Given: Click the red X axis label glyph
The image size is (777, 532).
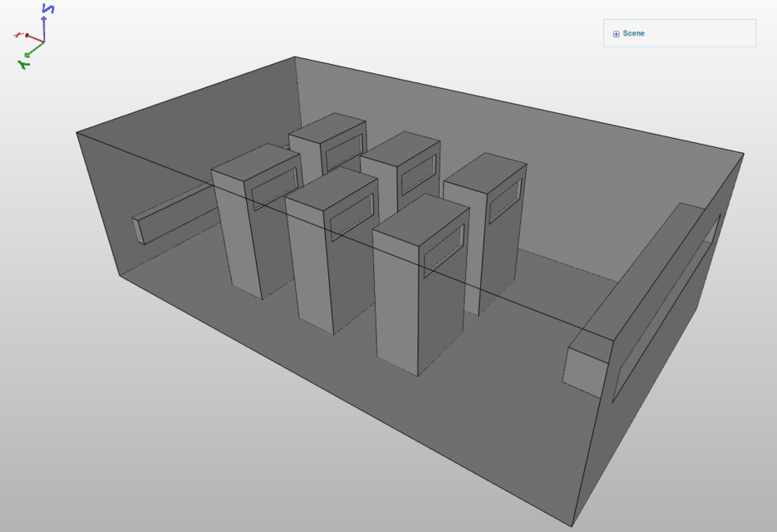Looking at the screenshot, I should coord(17,35).
